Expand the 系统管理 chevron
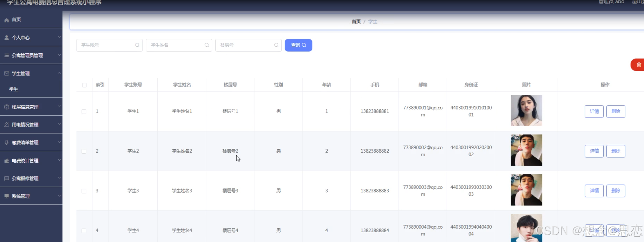This screenshot has height=242, width=644. (x=59, y=196)
